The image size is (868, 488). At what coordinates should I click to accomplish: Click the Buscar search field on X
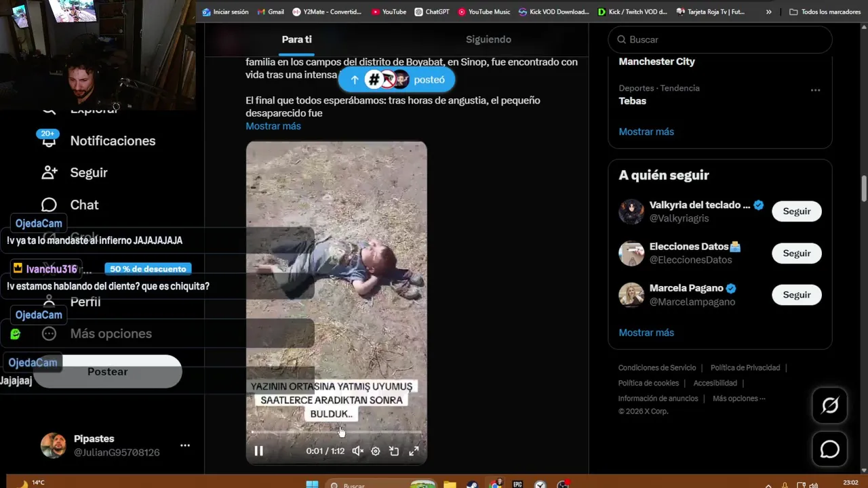pos(720,39)
